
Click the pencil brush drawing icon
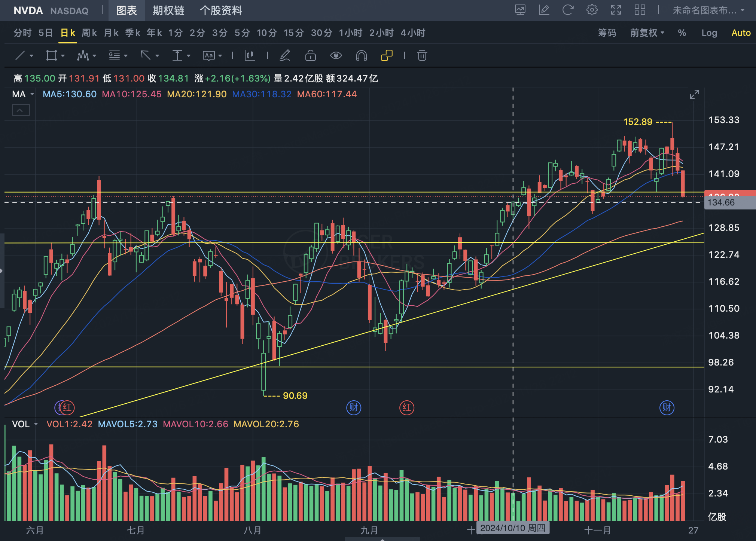[x=285, y=56]
